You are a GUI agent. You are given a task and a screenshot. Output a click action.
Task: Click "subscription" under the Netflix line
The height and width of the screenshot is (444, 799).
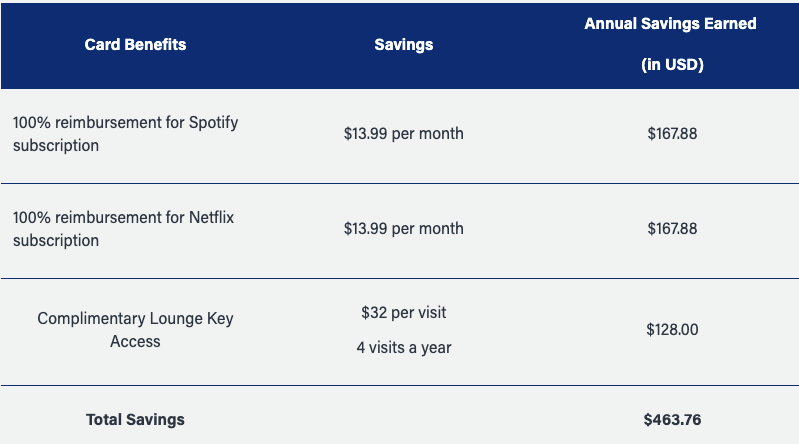56,240
